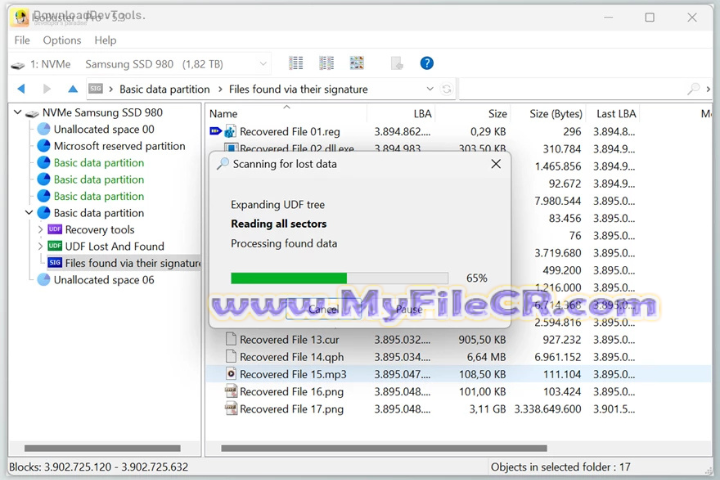Switch to colored thumbnails view icon
This screenshot has width=720, height=480.
[357, 63]
